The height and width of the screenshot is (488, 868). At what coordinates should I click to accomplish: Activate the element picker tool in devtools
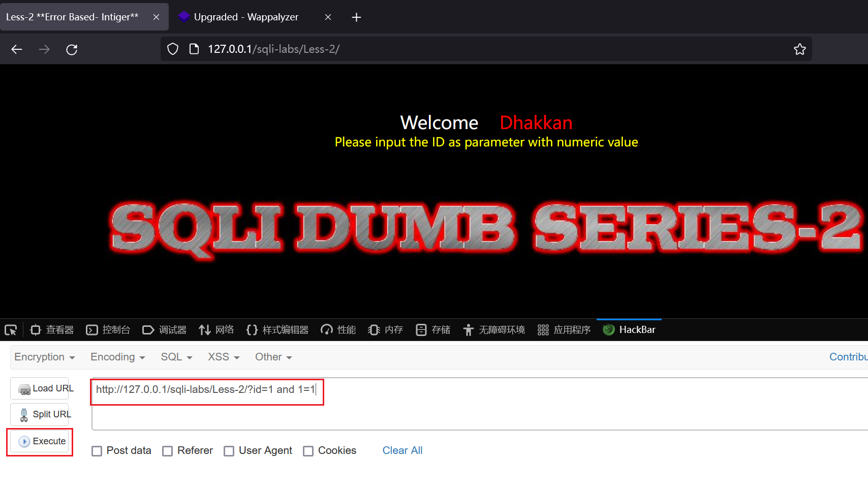pyautogui.click(x=11, y=329)
